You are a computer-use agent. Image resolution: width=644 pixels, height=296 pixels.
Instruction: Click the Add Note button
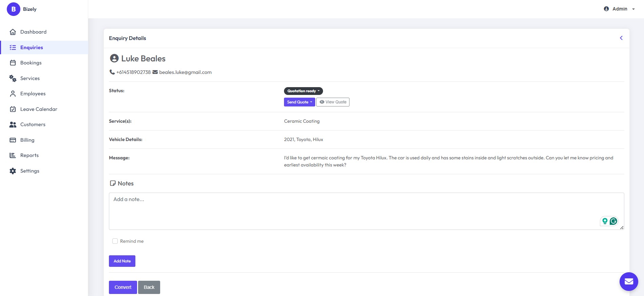click(x=122, y=261)
